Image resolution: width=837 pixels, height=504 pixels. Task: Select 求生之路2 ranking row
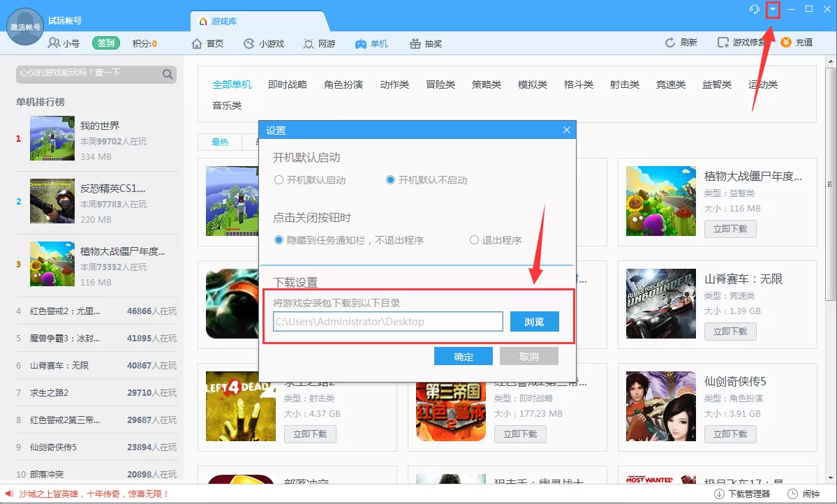click(96, 393)
